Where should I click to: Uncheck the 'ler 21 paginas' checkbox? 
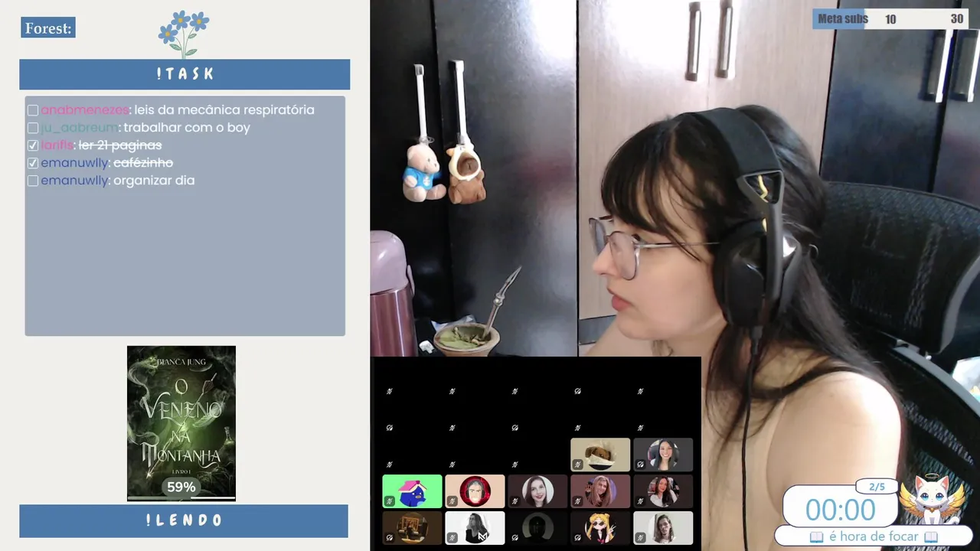point(33,145)
